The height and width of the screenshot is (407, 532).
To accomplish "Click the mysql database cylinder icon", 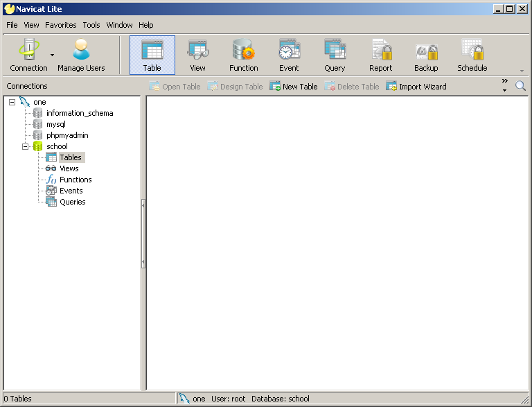I will (37, 124).
